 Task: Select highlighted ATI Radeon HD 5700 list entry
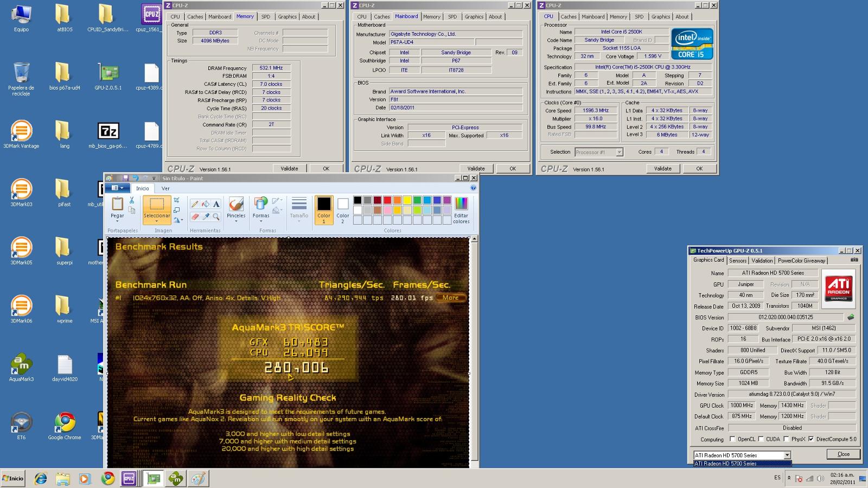pyautogui.click(x=742, y=464)
